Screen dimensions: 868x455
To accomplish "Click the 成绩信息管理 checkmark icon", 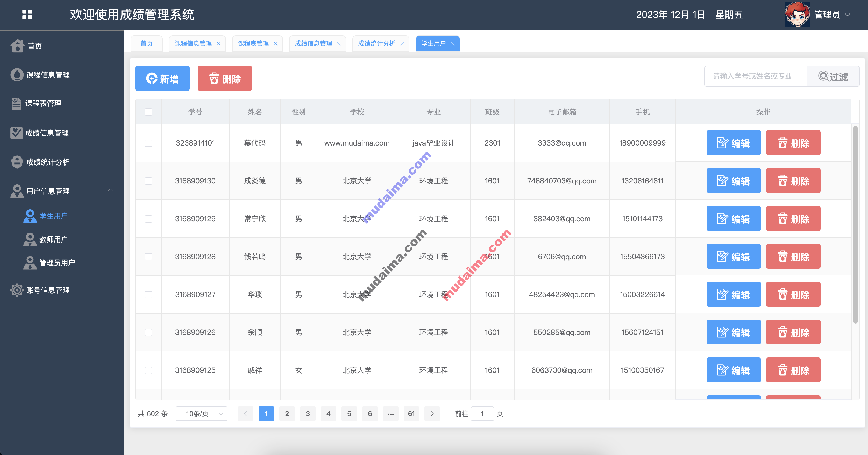I will (16, 133).
